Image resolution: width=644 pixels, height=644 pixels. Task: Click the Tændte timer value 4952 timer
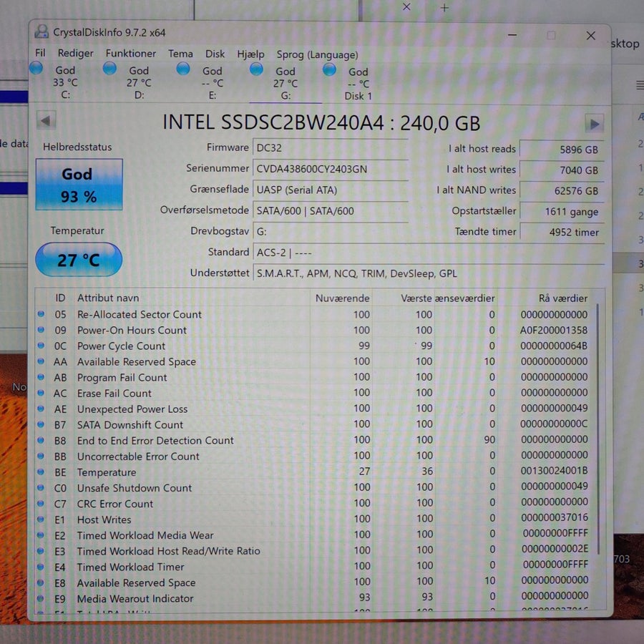562,232
